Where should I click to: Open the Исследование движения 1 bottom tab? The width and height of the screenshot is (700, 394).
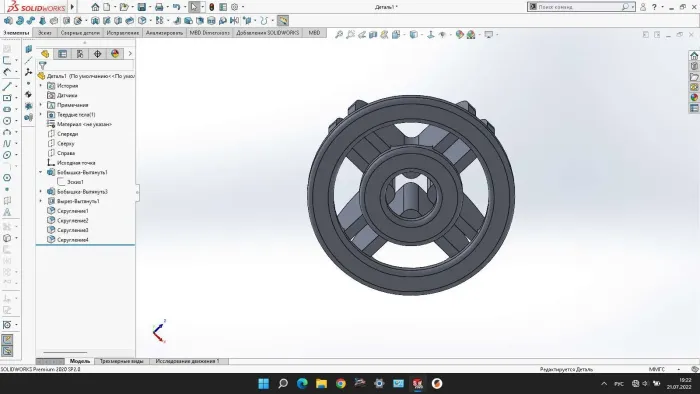tap(188, 361)
